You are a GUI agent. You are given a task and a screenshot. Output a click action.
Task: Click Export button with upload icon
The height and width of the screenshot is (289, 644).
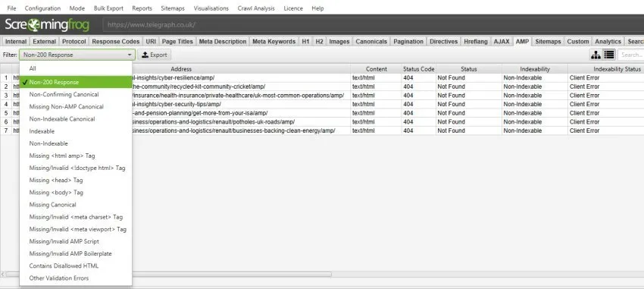point(155,55)
